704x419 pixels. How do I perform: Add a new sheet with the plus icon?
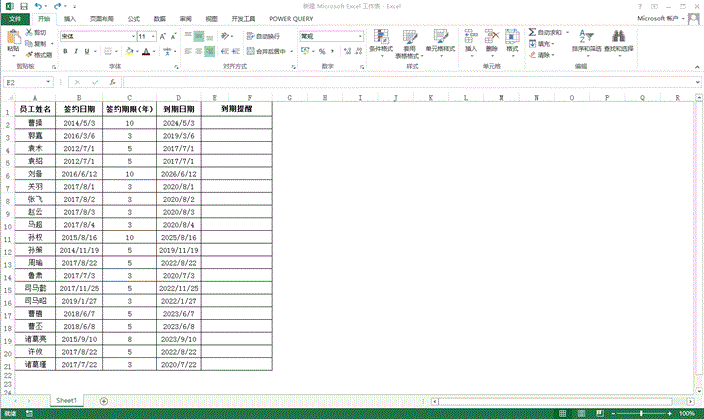click(104, 401)
